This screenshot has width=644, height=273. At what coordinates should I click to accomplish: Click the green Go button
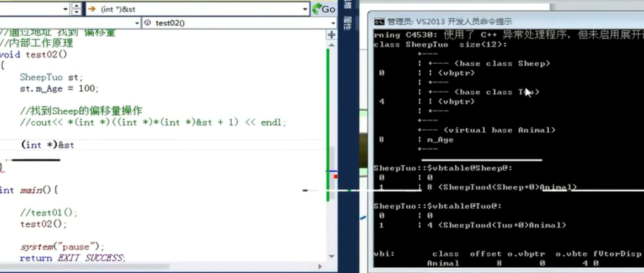324,9
